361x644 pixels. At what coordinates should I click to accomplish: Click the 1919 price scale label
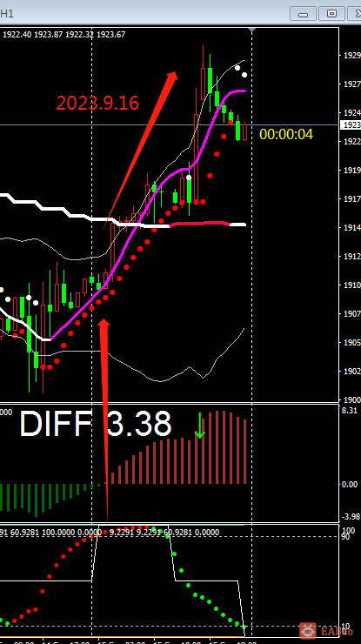pyautogui.click(x=352, y=170)
